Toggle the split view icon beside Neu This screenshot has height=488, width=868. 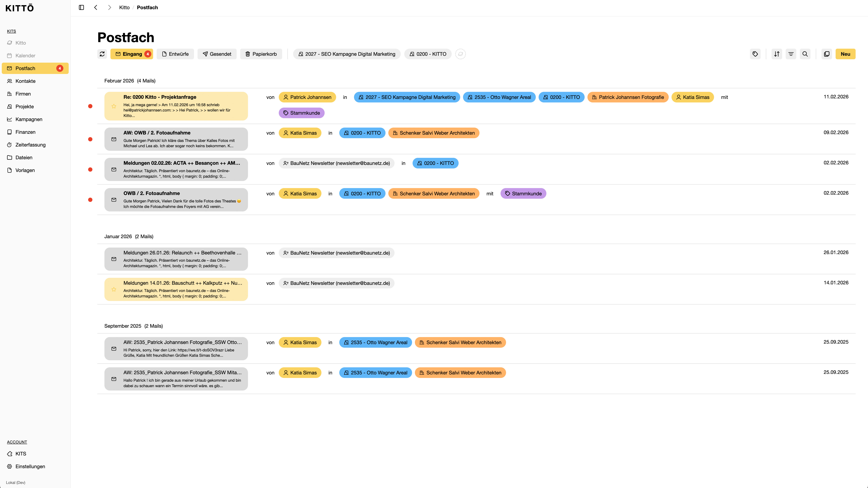tap(827, 54)
